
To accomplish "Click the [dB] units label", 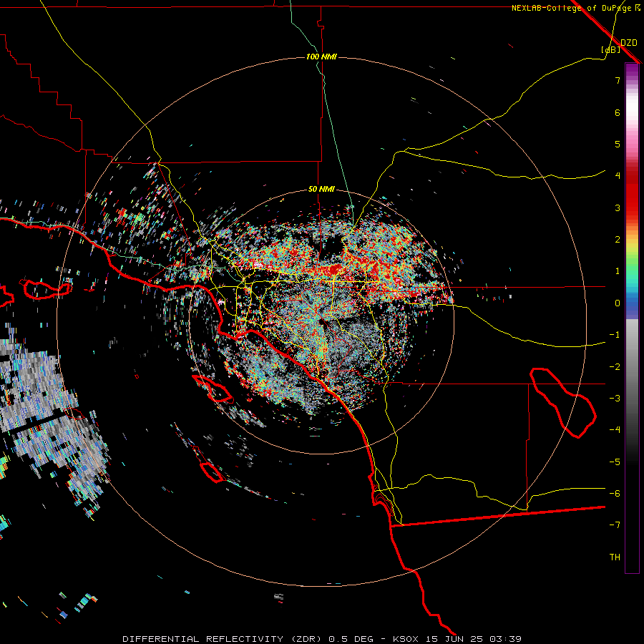I will point(611,49).
